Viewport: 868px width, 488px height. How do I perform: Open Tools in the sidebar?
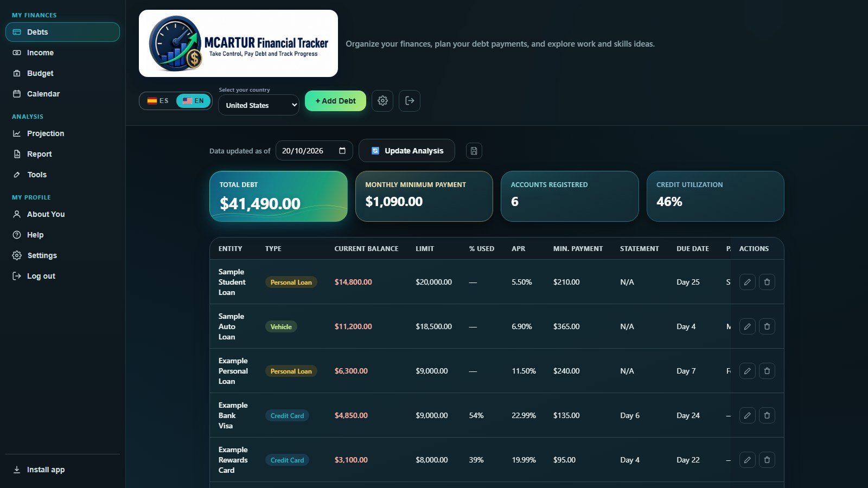point(62,175)
